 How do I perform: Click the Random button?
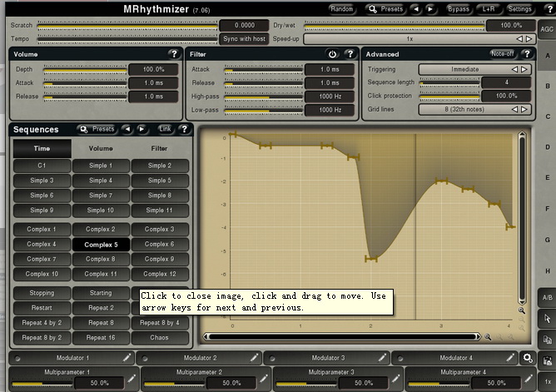point(342,9)
